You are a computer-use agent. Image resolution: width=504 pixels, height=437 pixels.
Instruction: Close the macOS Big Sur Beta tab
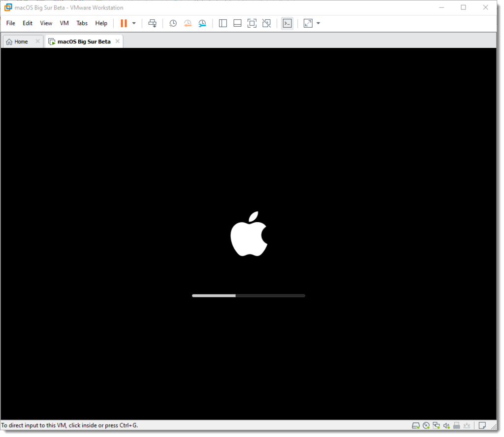pos(118,41)
